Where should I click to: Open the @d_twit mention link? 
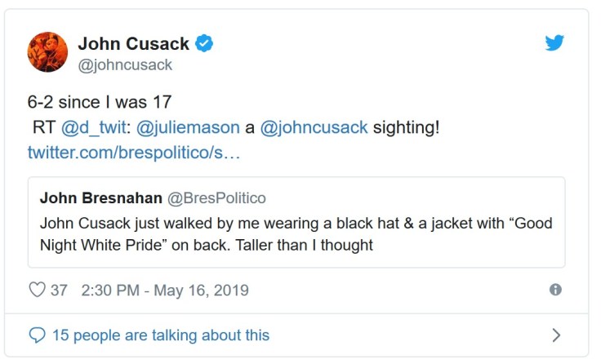click(x=89, y=128)
